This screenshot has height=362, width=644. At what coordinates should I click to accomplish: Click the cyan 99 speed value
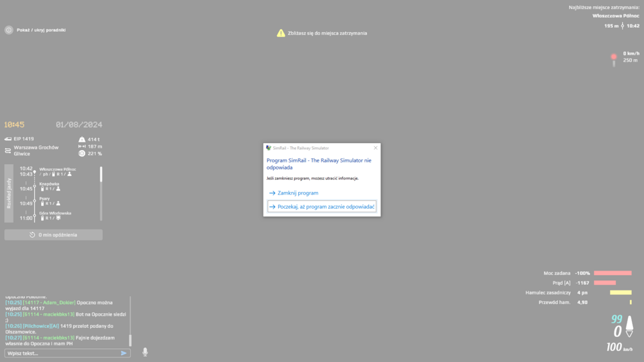tap(616, 319)
